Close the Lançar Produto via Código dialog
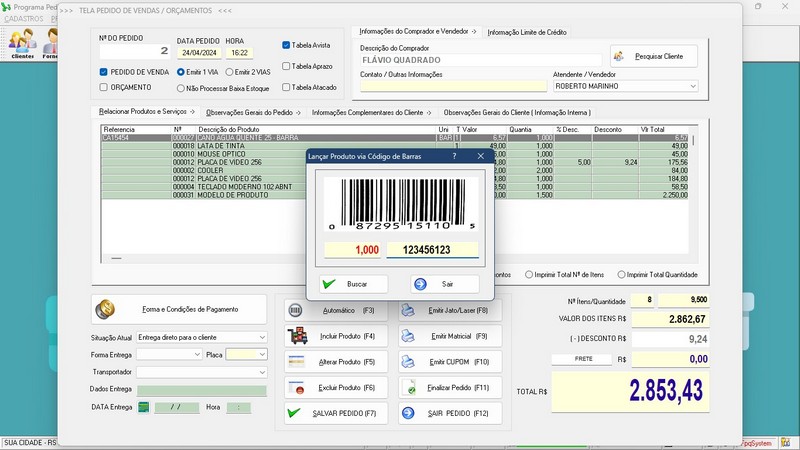 (481, 156)
